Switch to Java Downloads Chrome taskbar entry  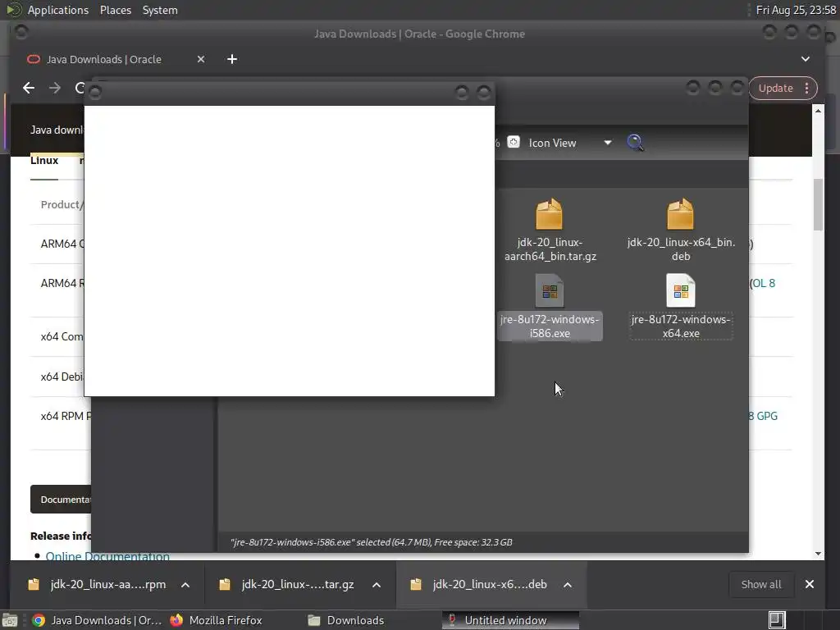[97, 620]
